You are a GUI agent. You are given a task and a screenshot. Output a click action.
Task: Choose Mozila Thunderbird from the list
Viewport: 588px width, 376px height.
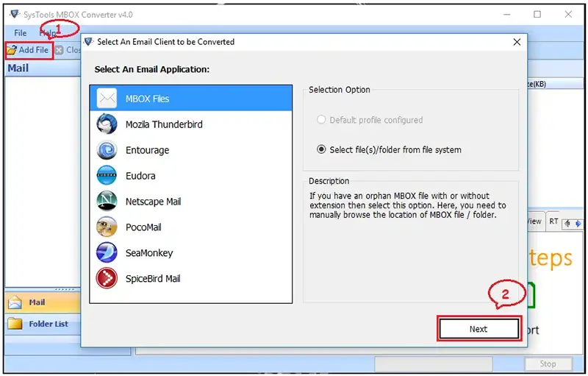click(x=164, y=124)
